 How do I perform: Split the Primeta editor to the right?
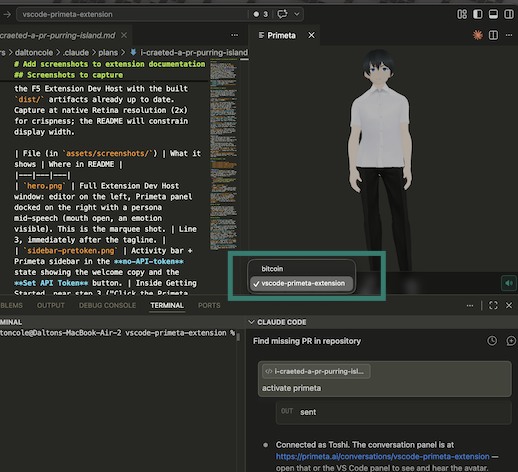[493, 35]
